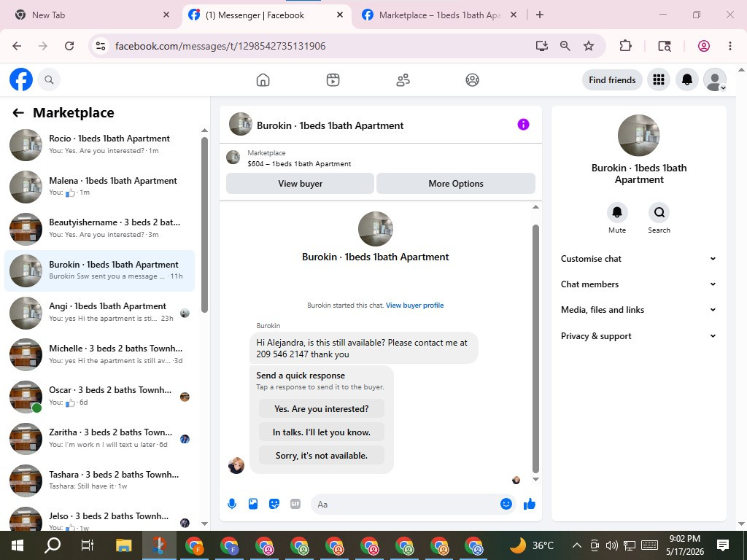This screenshot has width=747, height=560.
Task: Send quick reply 'In talks. I'll let you know.'
Action: [322, 432]
